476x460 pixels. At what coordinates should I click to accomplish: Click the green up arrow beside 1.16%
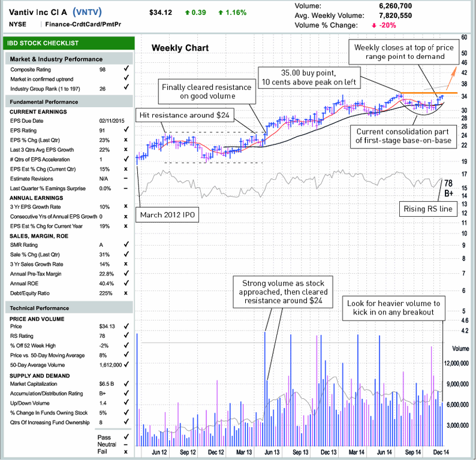[221, 13]
